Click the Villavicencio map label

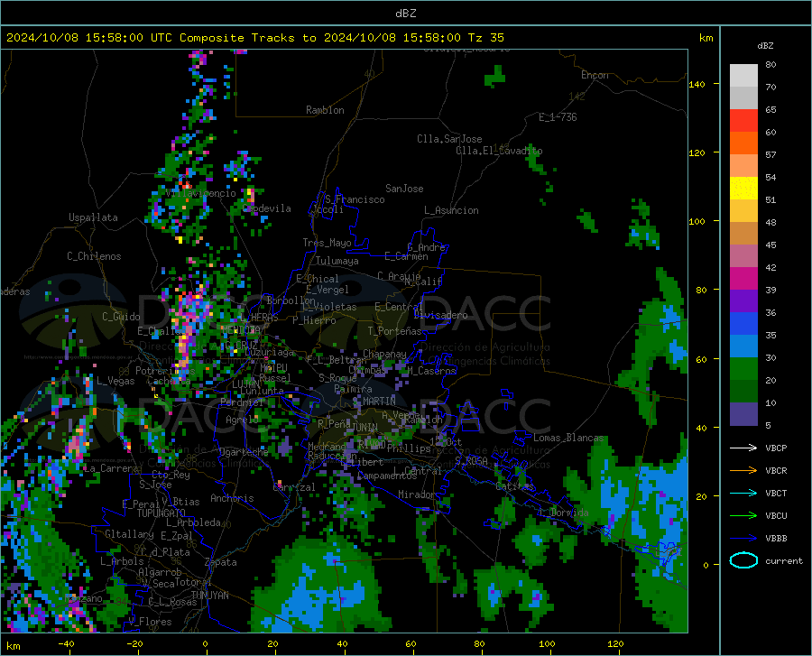201,193
